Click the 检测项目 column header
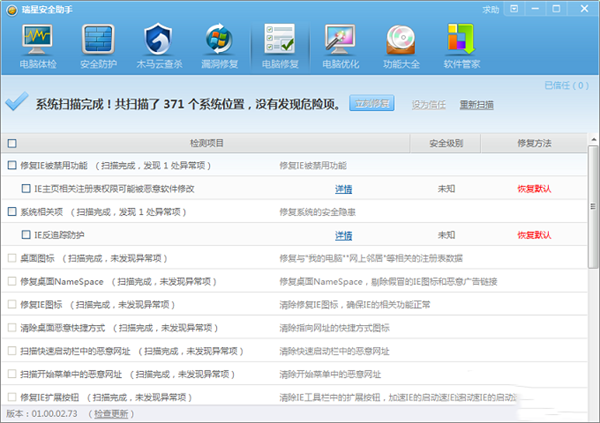600x423 pixels. click(x=207, y=143)
